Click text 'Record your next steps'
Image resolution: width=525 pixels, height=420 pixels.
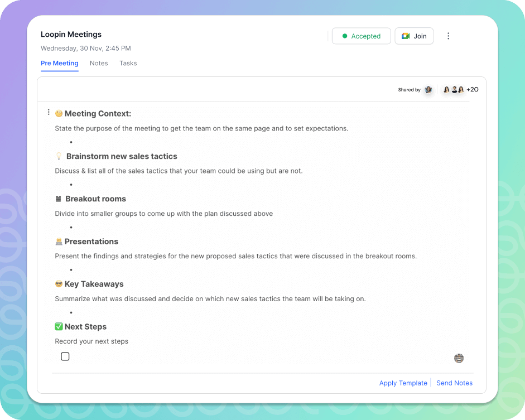(x=91, y=341)
